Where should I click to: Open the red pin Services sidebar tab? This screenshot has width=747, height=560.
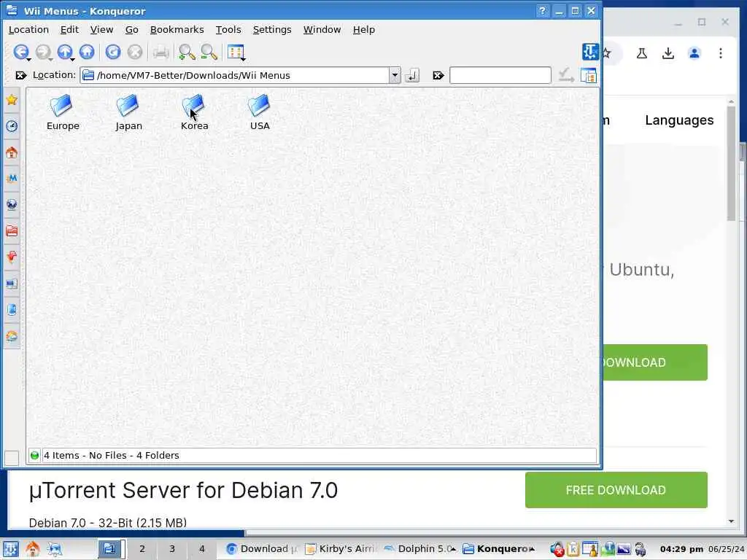tap(12, 257)
